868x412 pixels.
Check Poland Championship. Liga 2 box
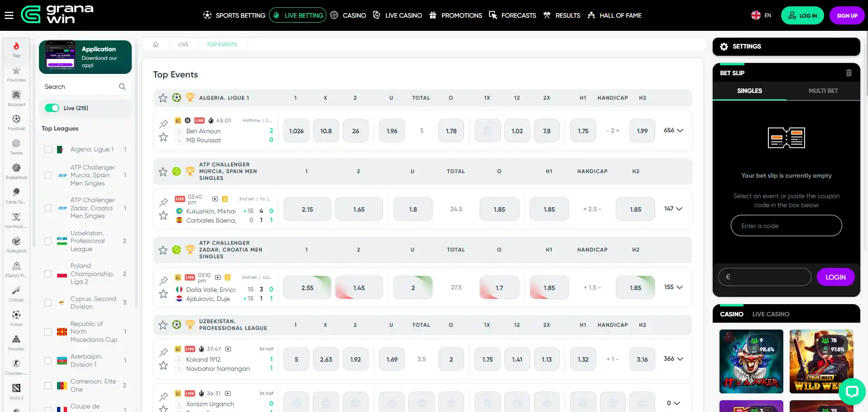coord(48,274)
